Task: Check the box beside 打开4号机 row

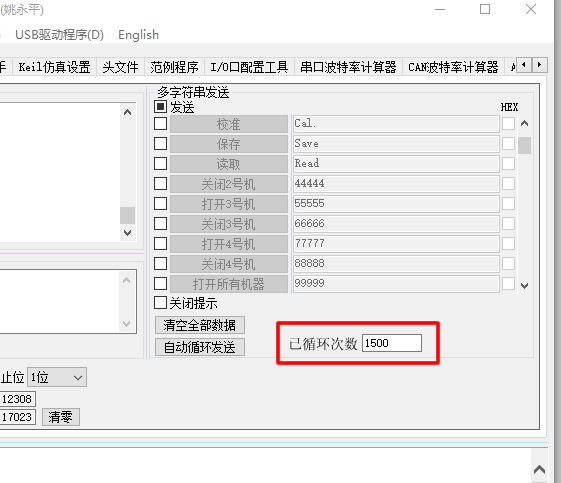Action: 160,244
